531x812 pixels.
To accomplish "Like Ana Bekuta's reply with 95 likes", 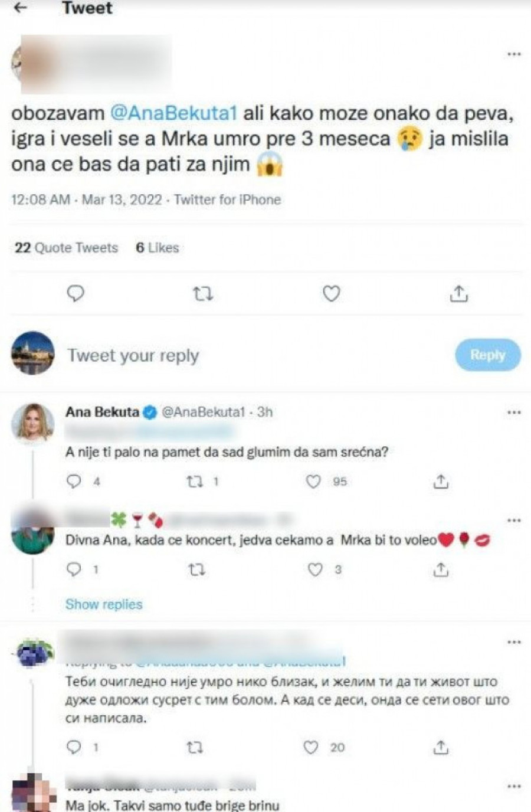I will point(313,482).
